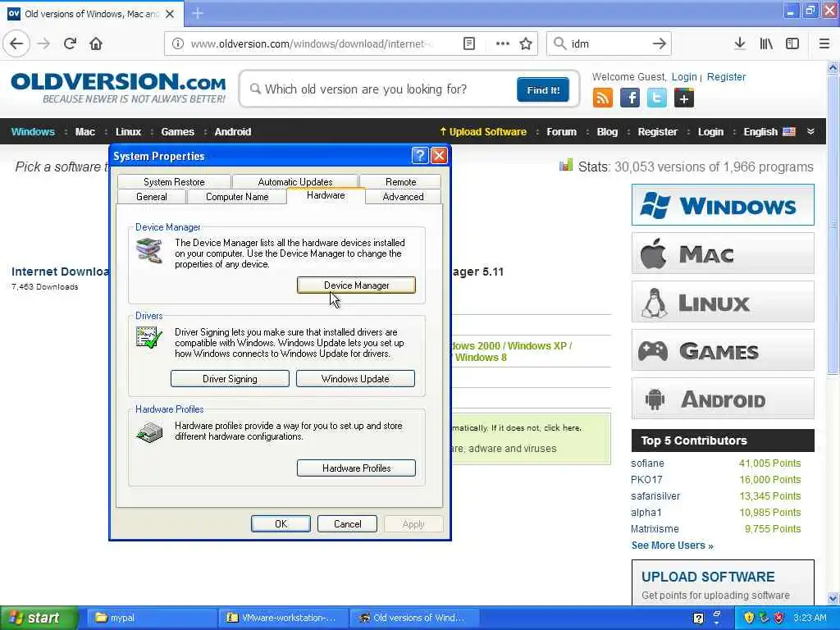840x630 pixels.
Task: Open the Blog link in nav bar
Action: click(x=607, y=132)
